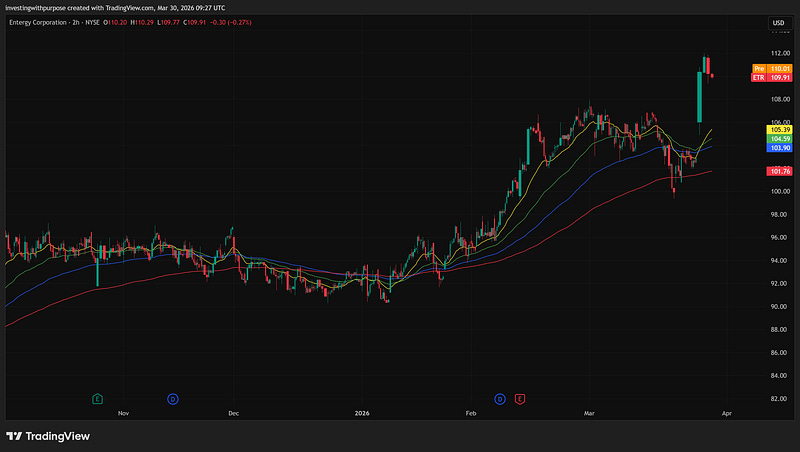Click the 92.00 price axis label
The image size is (800, 452).
pos(780,284)
